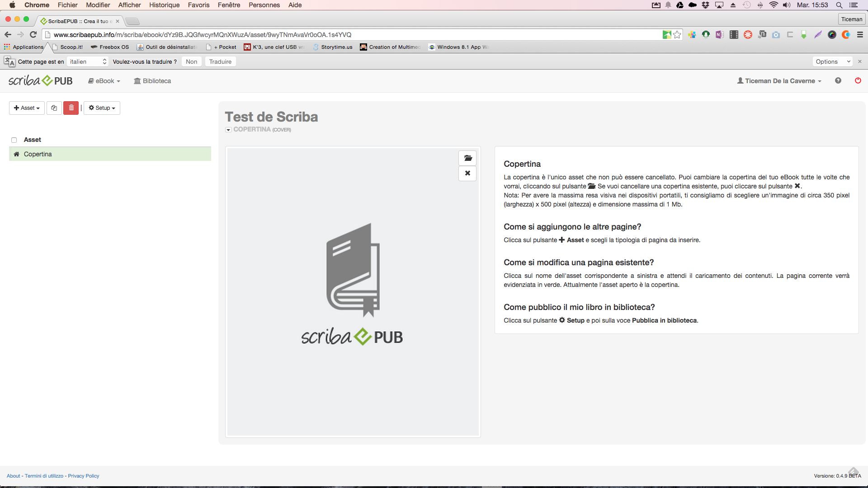The image size is (868, 488).
Task: Open the Ticeman De la Caverne user dropdown
Action: pyautogui.click(x=779, y=81)
